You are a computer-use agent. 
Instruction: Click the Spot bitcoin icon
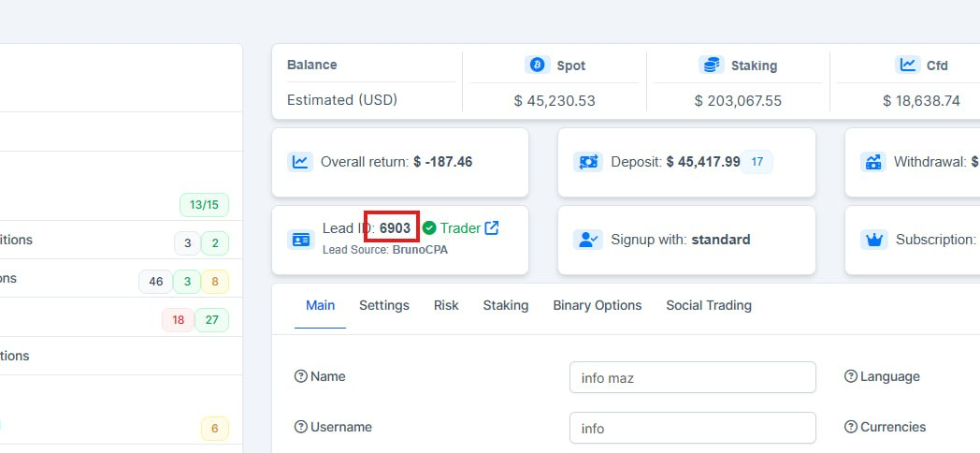point(537,65)
